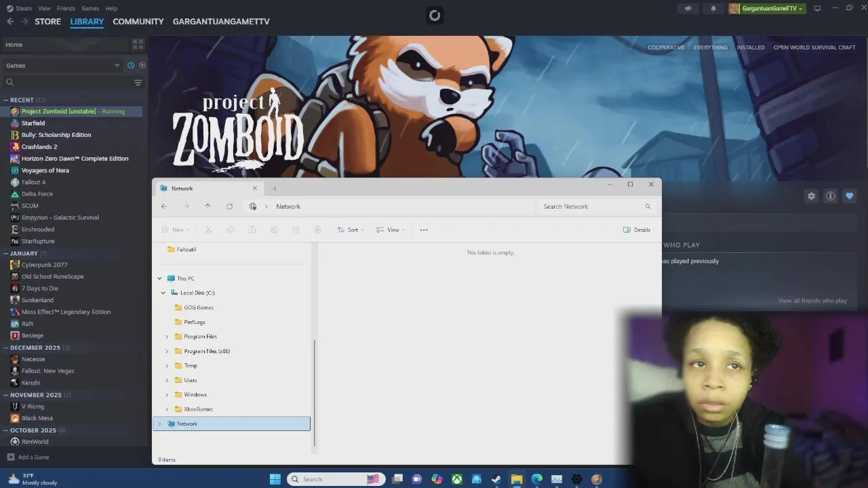Go up one folder level in File Explorer
Image resolution: width=868 pixels, height=488 pixels.
tap(208, 206)
